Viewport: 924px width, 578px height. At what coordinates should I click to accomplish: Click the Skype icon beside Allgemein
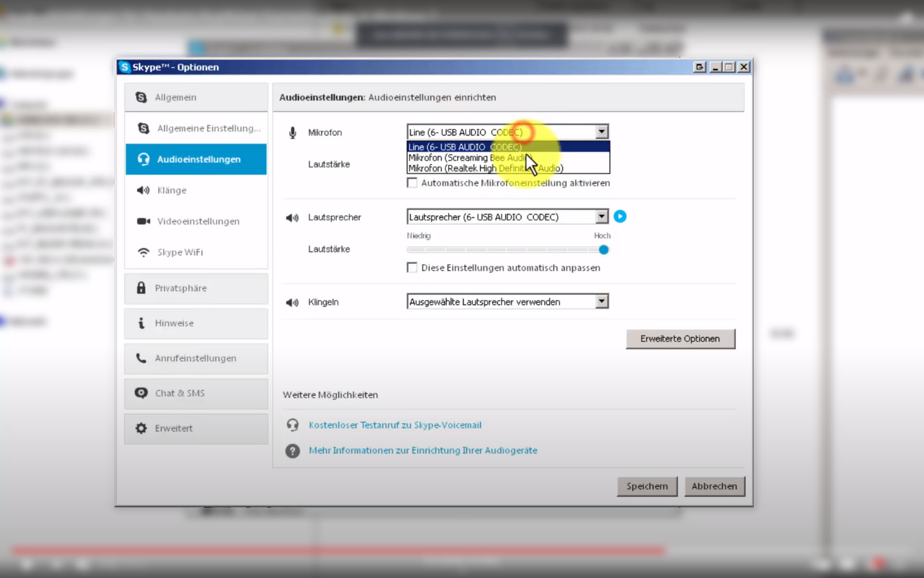pyautogui.click(x=141, y=97)
